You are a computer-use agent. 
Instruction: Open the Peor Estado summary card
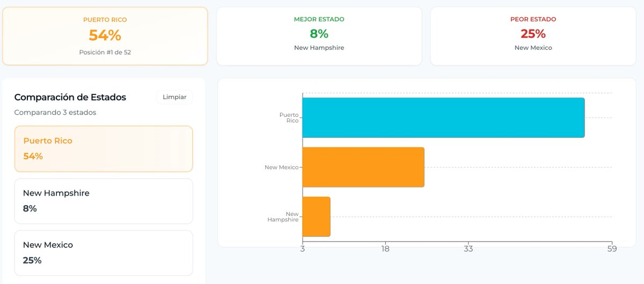[533, 36]
